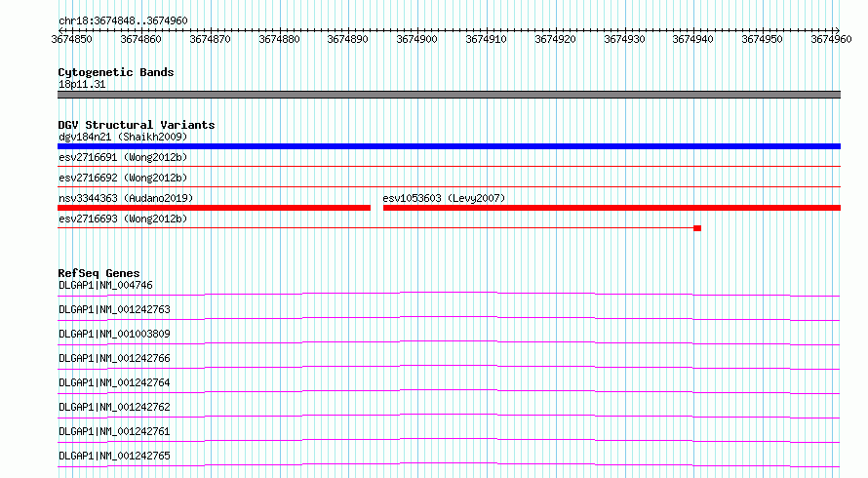Image resolution: width=868 pixels, height=478 pixels.
Task: Select the thin red esv2716692 variant line
Action: [x=449, y=186]
